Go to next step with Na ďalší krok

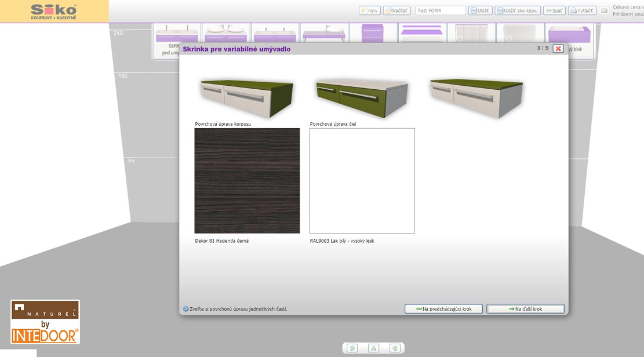[x=525, y=309]
